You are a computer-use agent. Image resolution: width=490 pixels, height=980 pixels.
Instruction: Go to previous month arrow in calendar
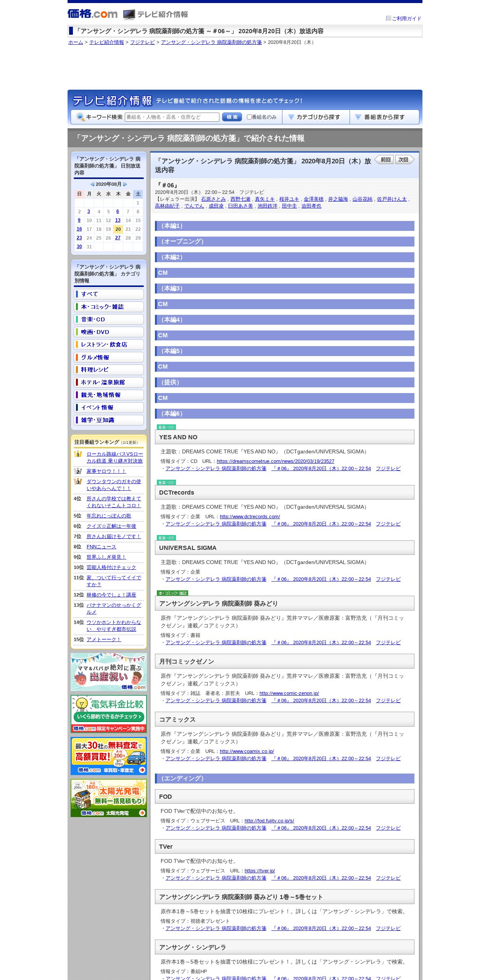[x=92, y=184]
